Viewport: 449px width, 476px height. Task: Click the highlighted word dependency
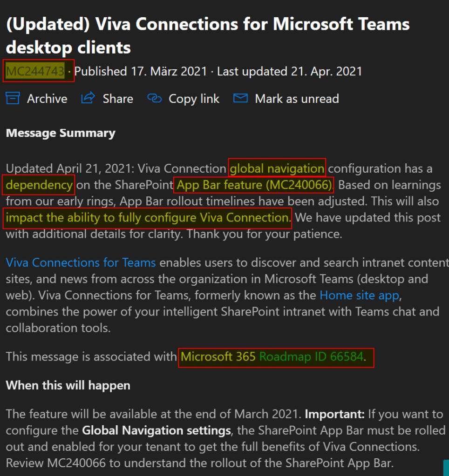pyautogui.click(x=39, y=185)
